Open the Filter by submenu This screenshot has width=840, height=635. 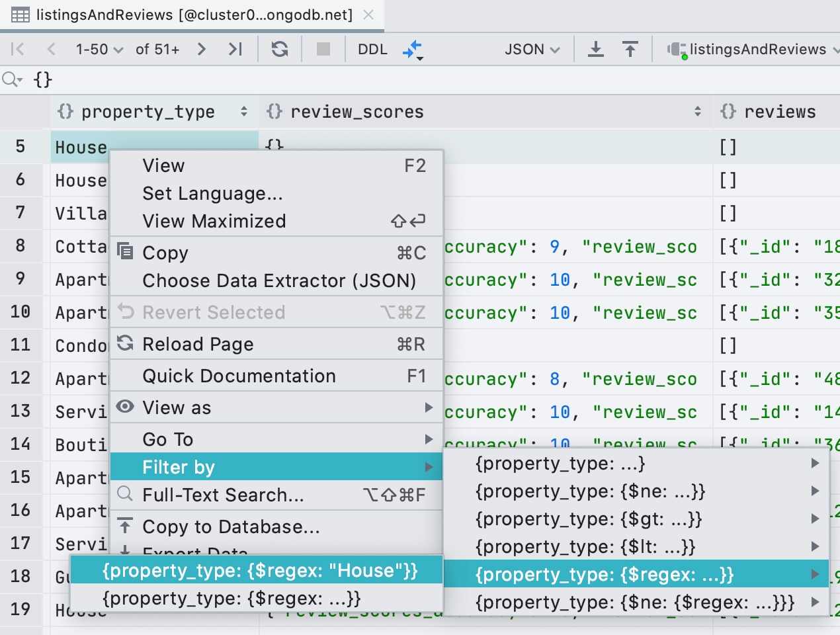click(276, 467)
